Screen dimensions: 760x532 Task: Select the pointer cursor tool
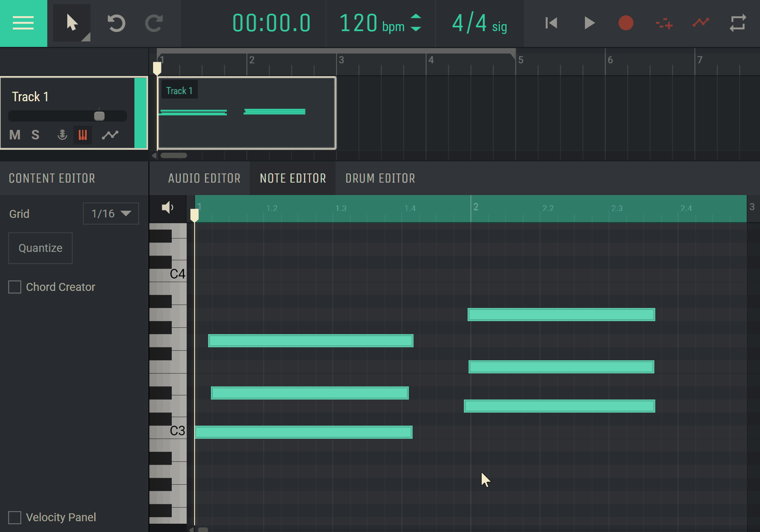[x=71, y=23]
